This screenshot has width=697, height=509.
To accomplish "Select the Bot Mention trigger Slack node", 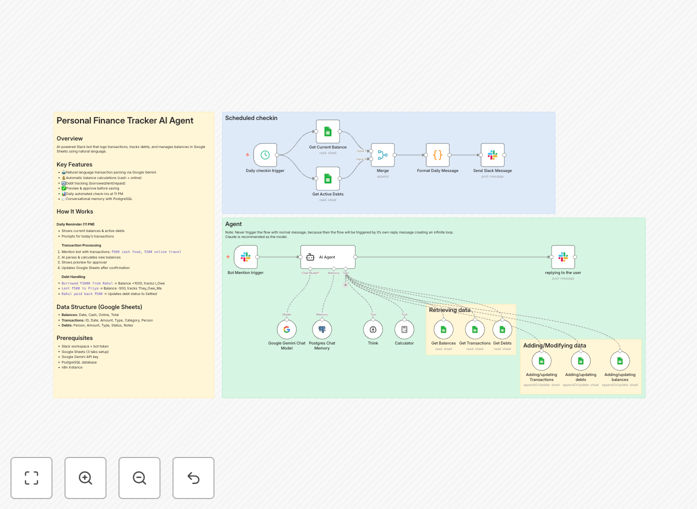I will tap(245, 257).
